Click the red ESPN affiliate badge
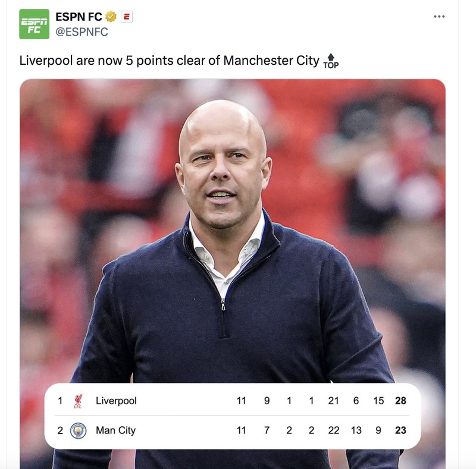 tap(126, 17)
